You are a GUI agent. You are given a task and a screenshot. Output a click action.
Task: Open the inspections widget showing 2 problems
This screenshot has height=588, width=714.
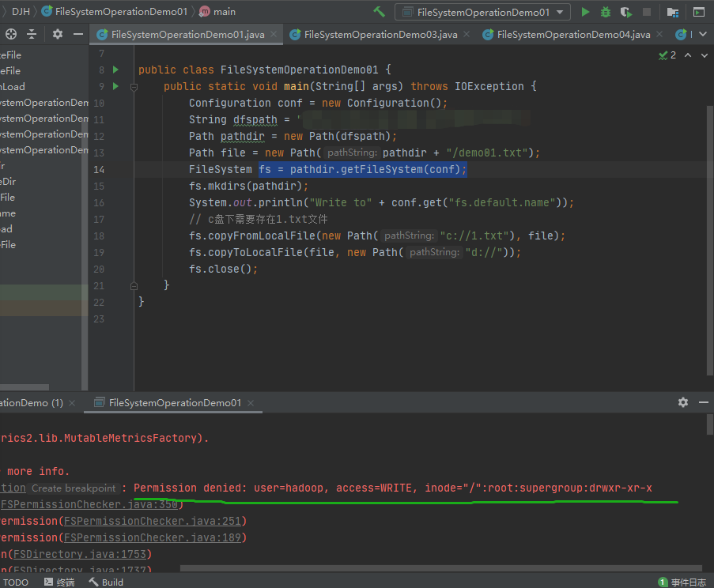[x=667, y=55]
